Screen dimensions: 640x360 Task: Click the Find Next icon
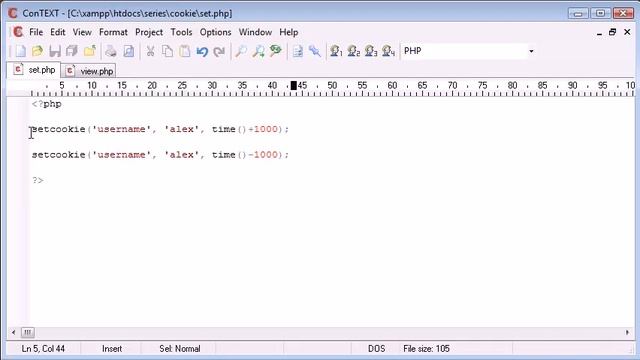click(x=258, y=51)
